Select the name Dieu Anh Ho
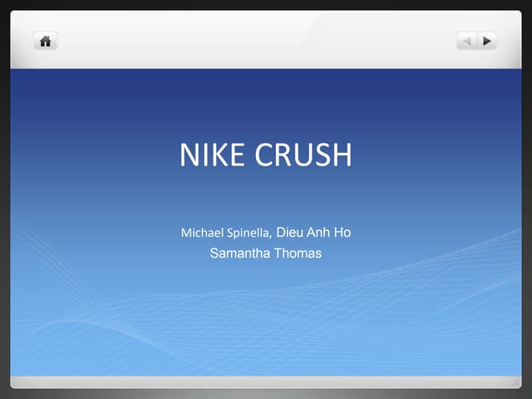Image resolution: width=532 pixels, height=399 pixels. (x=313, y=233)
